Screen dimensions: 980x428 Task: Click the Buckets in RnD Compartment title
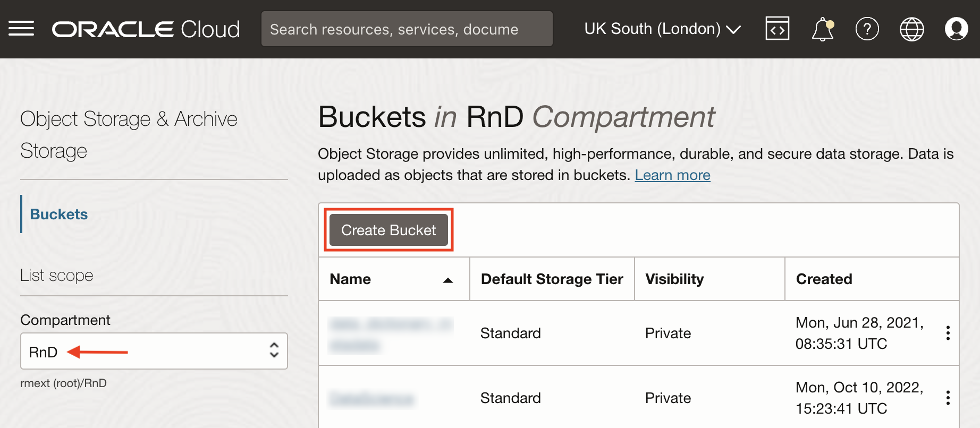pyautogui.click(x=516, y=117)
